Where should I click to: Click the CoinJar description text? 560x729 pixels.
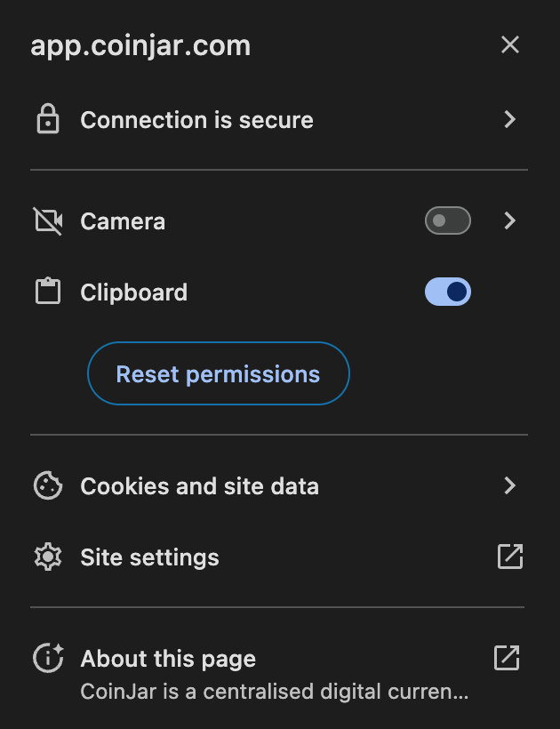click(274, 692)
